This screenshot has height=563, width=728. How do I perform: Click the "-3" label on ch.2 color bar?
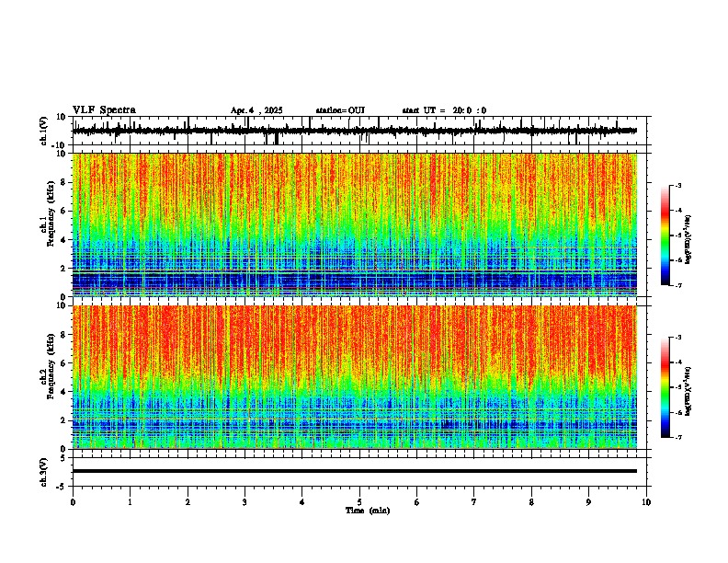point(678,338)
